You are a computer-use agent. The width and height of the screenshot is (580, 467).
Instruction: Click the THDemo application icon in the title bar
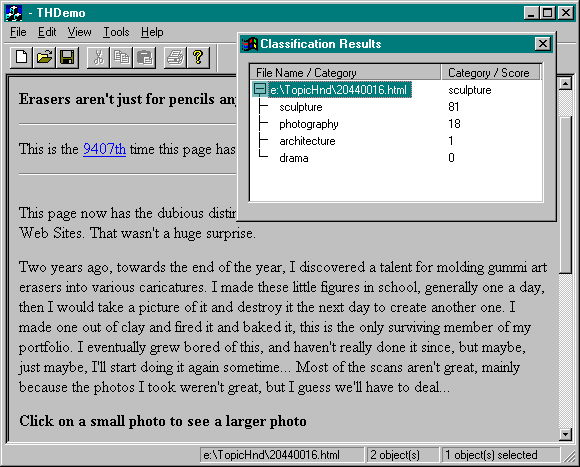(x=14, y=13)
